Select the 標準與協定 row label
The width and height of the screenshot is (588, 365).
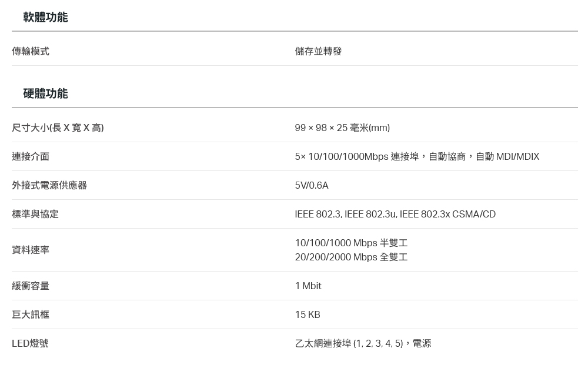pos(35,215)
